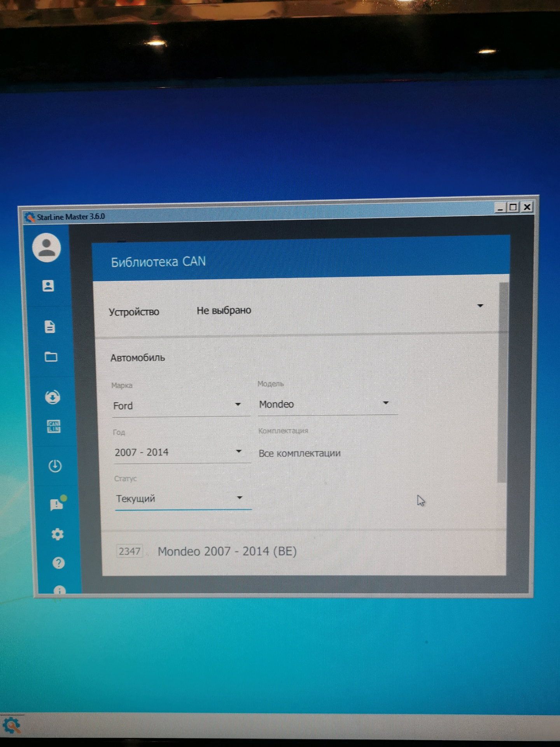This screenshot has height=747, width=560.
Task: Click the Автомобиль section label
Action: pyautogui.click(x=138, y=358)
